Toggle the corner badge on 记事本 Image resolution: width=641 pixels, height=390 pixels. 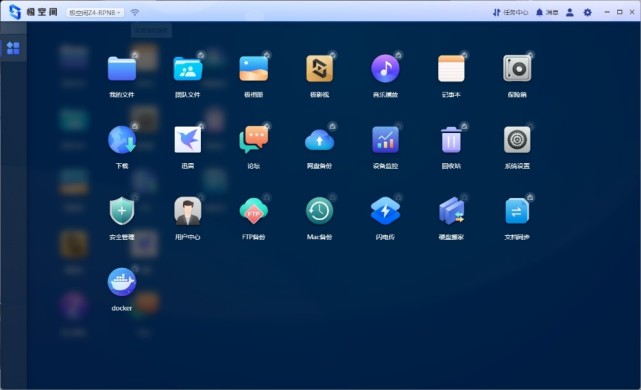(x=464, y=55)
